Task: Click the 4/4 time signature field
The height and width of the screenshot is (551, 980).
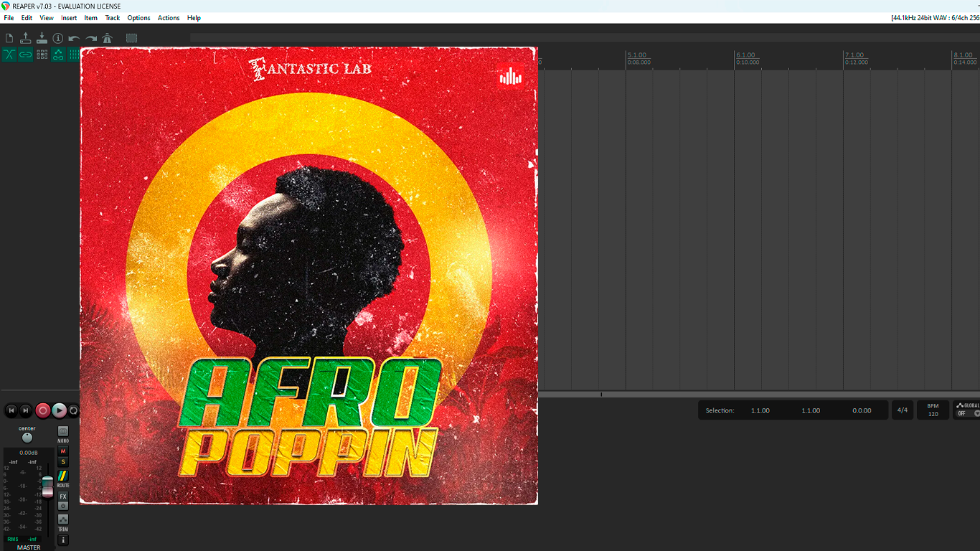Action: [x=903, y=410]
